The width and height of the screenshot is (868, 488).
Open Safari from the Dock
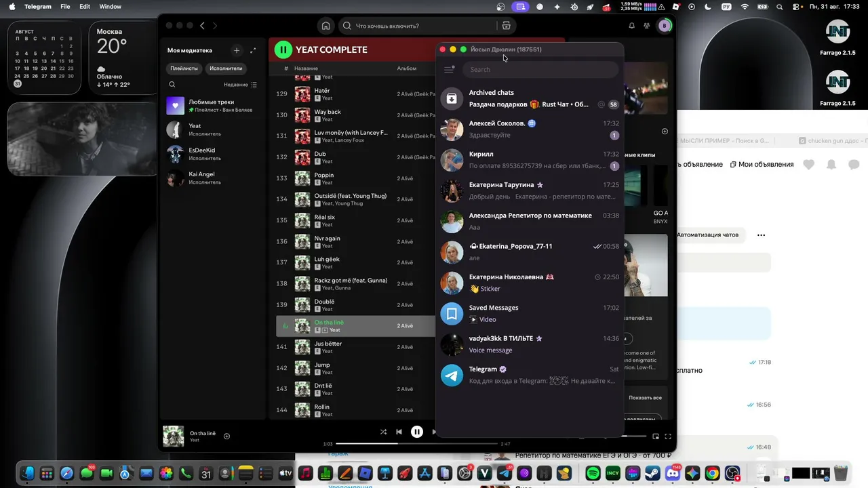(x=66, y=474)
